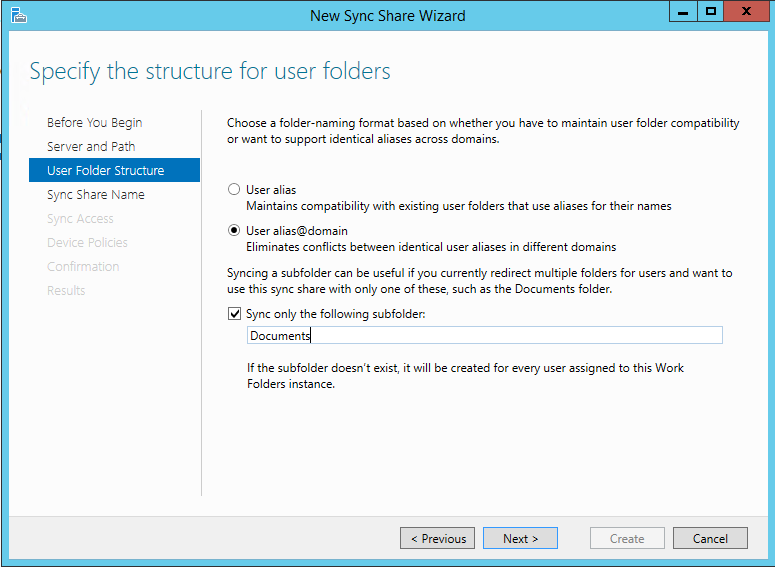Uncheck Sync only the following subfolder
Image resolution: width=775 pixels, height=567 pixels.
pyautogui.click(x=234, y=314)
